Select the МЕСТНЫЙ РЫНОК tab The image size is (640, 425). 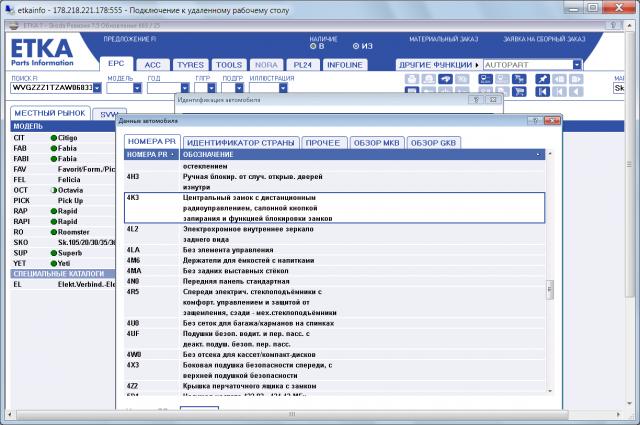50,113
